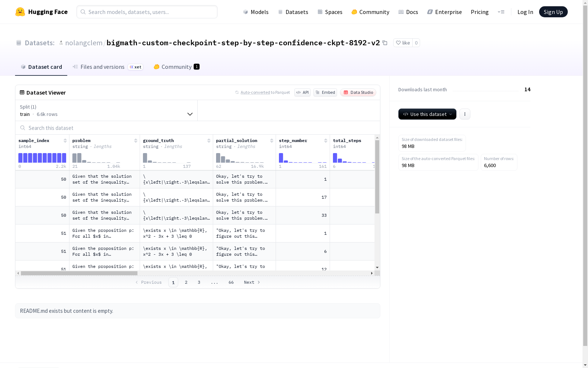
Task: Select the Dataset card tab
Action: (x=41, y=67)
